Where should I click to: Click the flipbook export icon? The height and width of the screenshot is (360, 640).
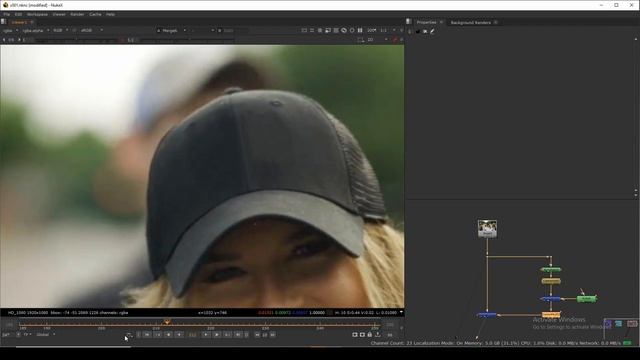pyautogui.click(x=378, y=335)
